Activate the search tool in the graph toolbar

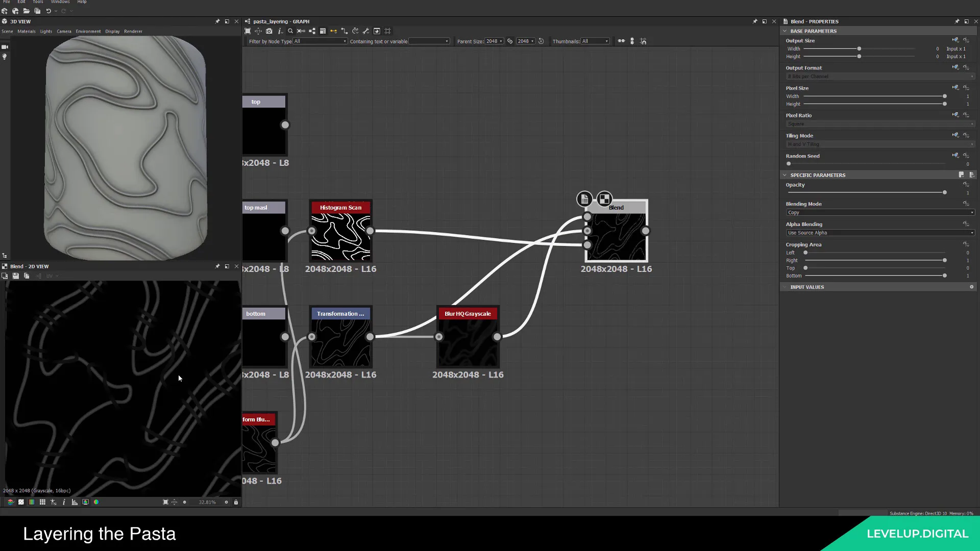coord(290,31)
